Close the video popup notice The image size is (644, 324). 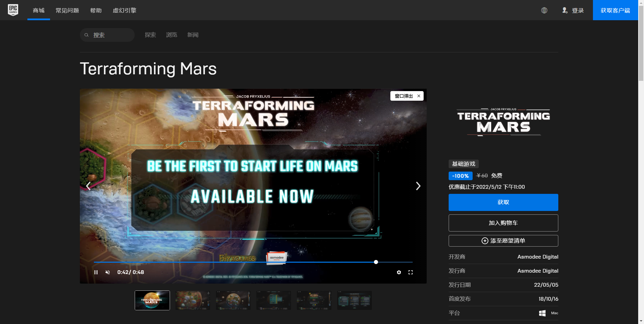coord(418,96)
